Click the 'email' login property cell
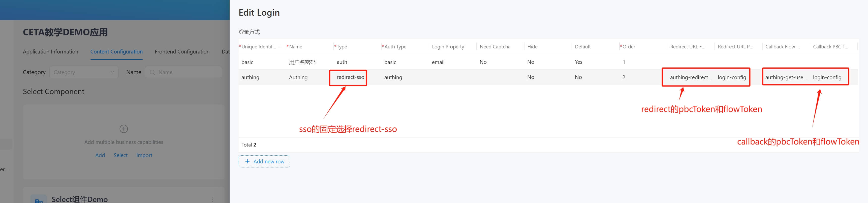 (438, 62)
